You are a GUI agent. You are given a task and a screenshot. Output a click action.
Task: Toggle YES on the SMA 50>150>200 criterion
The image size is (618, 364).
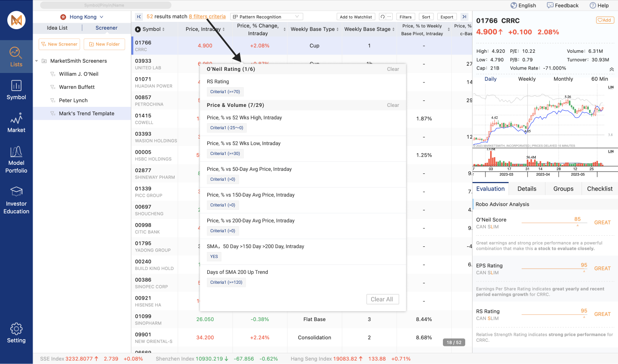[x=214, y=256]
